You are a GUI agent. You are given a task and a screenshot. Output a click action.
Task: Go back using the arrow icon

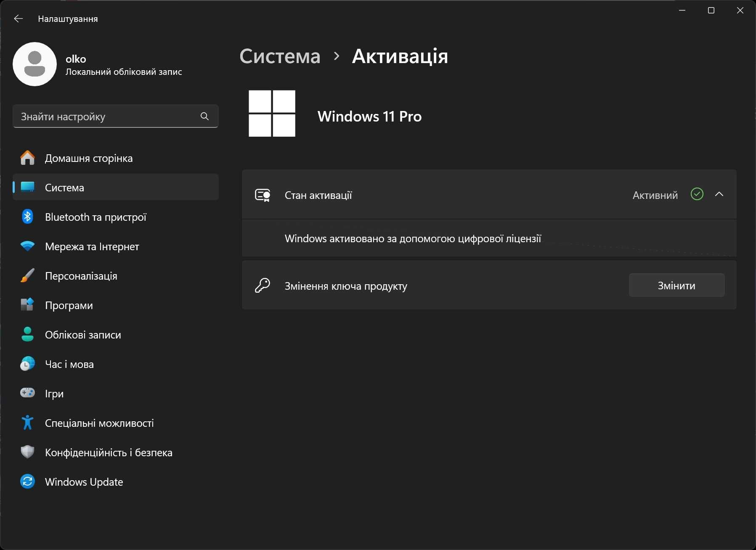pos(18,19)
